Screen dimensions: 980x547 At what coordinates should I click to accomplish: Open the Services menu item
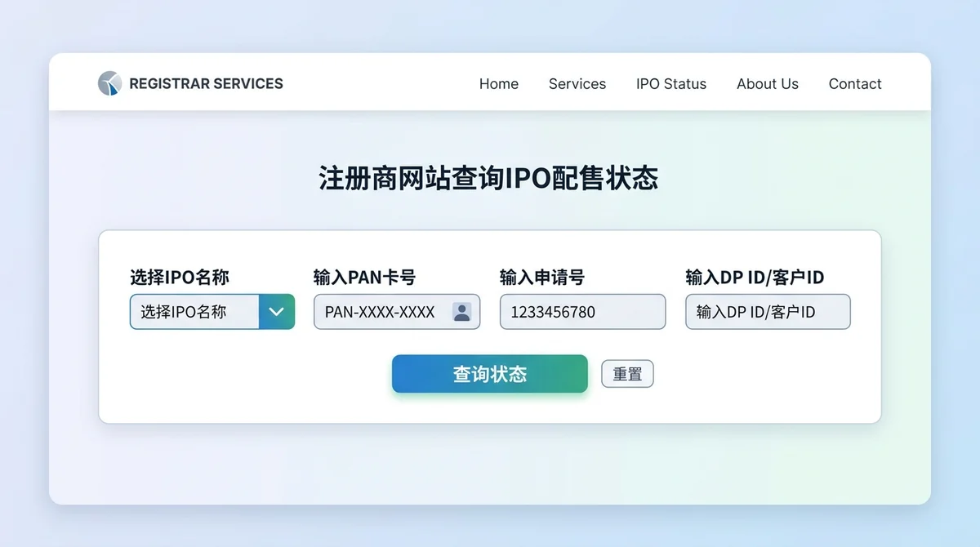tap(577, 84)
